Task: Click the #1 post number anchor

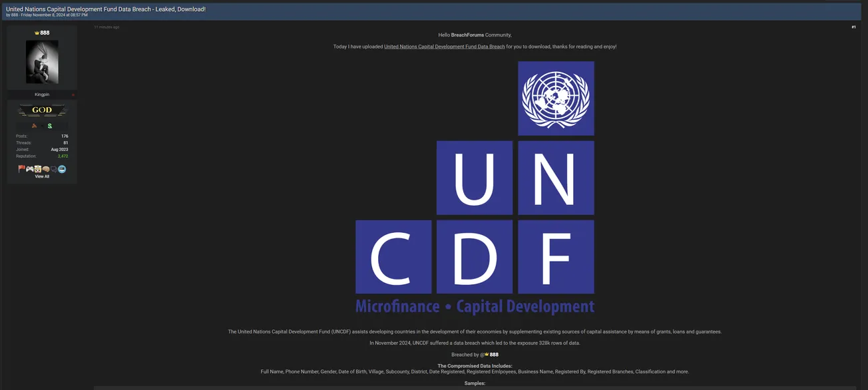Action: pyautogui.click(x=853, y=27)
